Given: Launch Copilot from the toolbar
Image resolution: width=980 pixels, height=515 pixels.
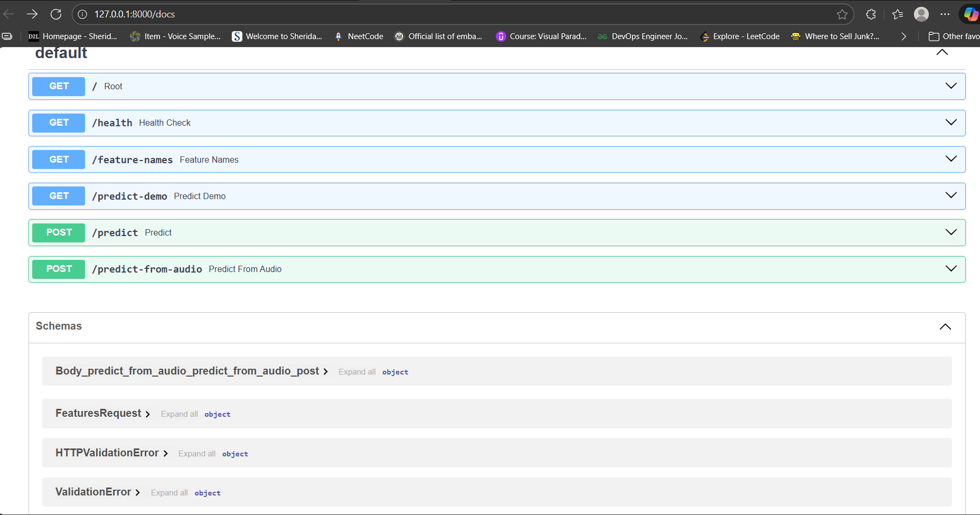Looking at the screenshot, I should click(x=971, y=14).
